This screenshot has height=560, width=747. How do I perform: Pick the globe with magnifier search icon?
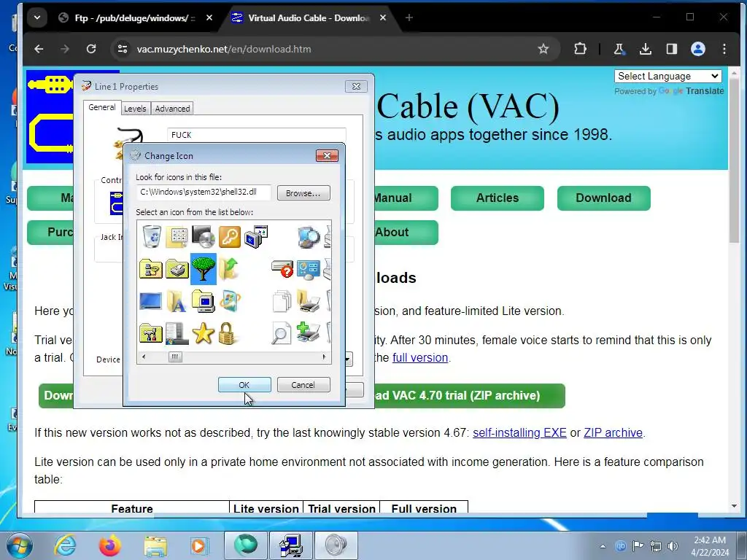click(309, 237)
